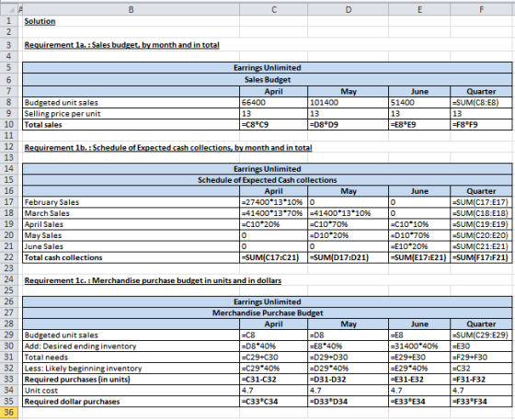Select the =C29*40% beginning inventory cell
The height and width of the screenshot is (420, 515).
pyautogui.click(x=274, y=369)
